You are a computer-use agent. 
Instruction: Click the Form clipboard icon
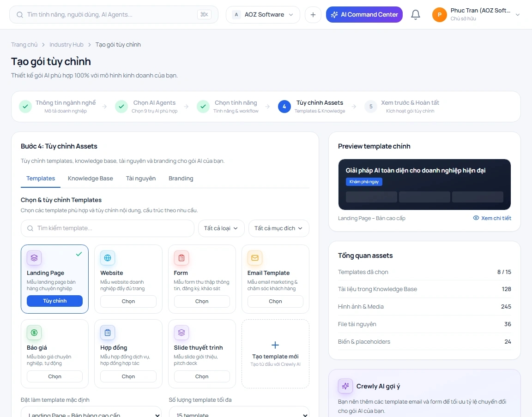coord(181,258)
